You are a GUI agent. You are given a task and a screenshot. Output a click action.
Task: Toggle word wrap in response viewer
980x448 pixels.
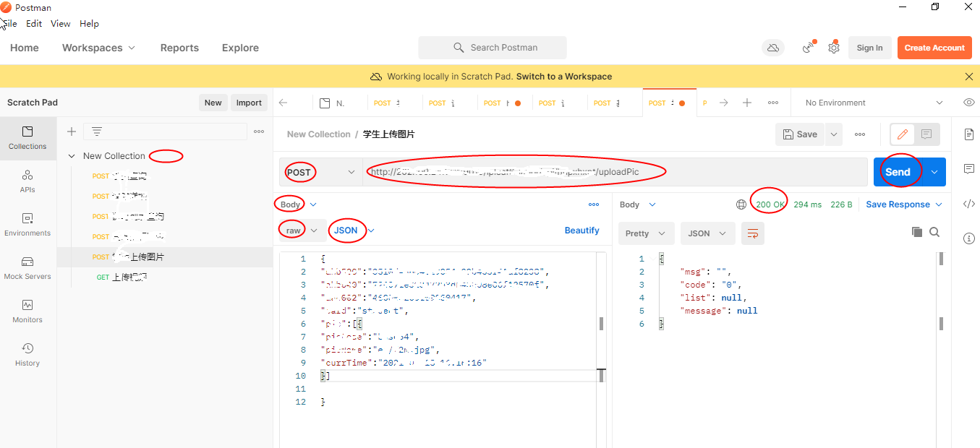pos(753,233)
